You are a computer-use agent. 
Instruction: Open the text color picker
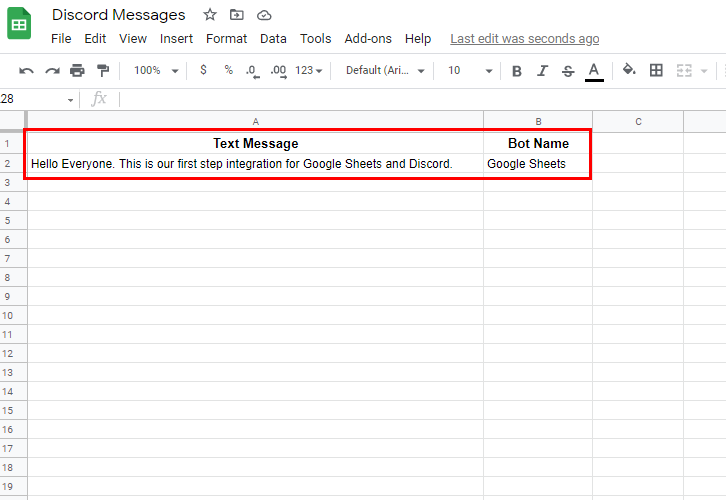pyautogui.click(x=594, y=72)
